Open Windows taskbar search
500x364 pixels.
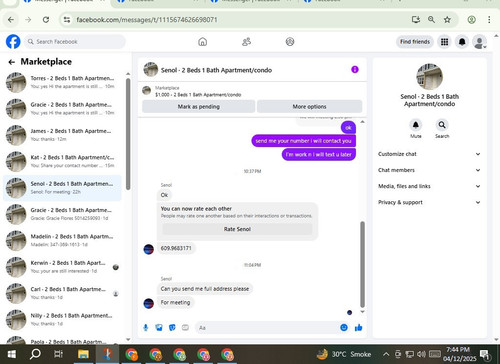[35, 354]
